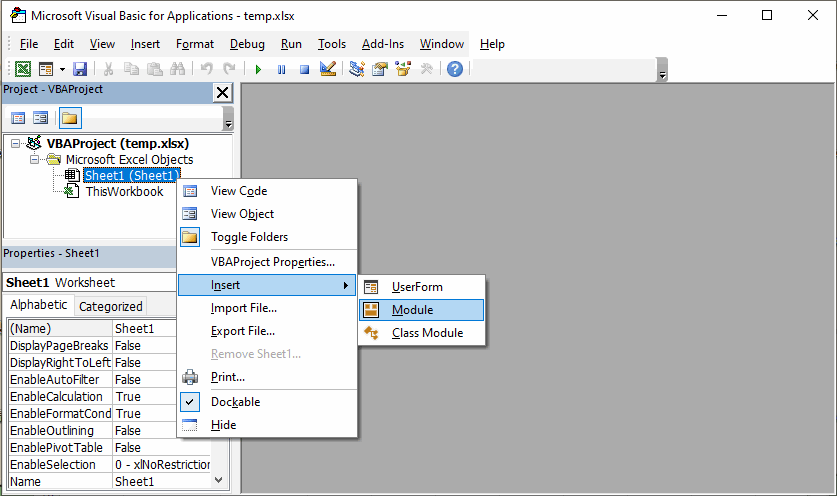Screen dimensions: 837x496
Task: Select ThisWorkbook in the project tree
Action: [123, 192]
